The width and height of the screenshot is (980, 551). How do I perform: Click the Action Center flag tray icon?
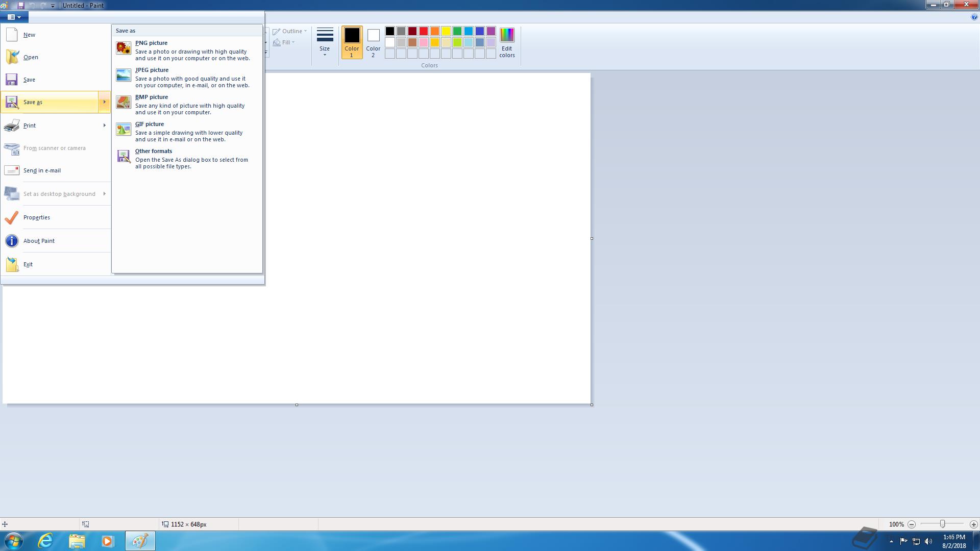pos(904,541)
